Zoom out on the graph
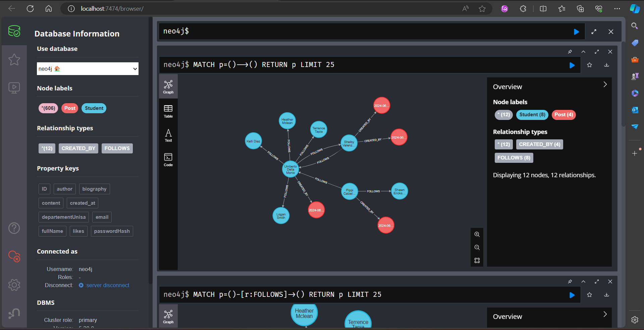This screenshot has width=644, height=330. 477,248
